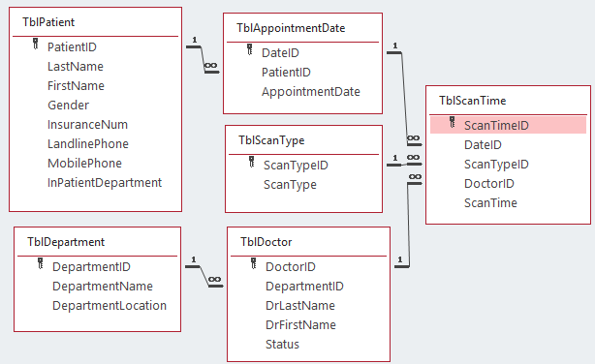Select the Status field in TblDoctor

click(x=282, y=345)
